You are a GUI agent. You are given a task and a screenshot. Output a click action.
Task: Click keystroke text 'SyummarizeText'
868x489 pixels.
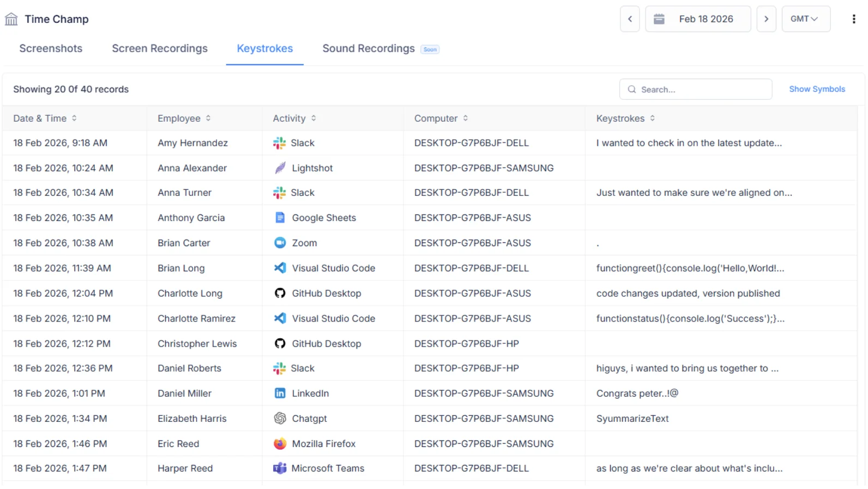click(x=632, y=419)
